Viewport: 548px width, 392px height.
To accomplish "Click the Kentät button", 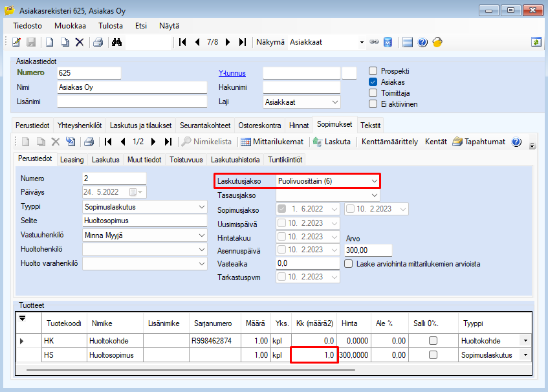I will click(436, 142).
